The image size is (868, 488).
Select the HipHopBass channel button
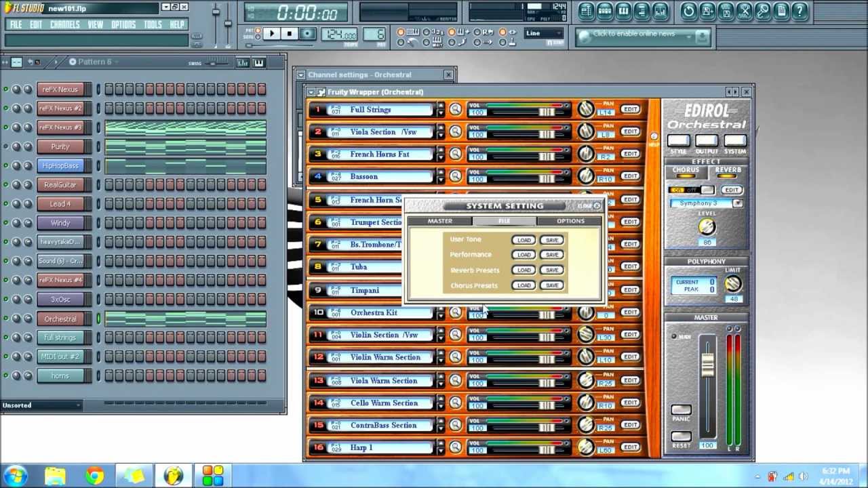tap(60, 165)
